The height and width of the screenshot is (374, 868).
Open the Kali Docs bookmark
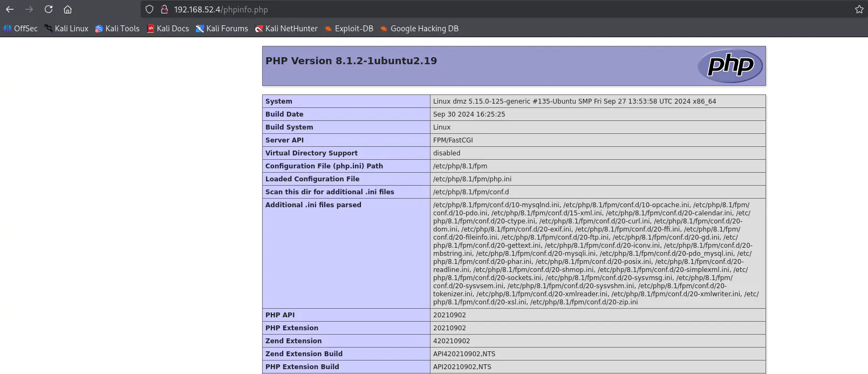[168, 29]
